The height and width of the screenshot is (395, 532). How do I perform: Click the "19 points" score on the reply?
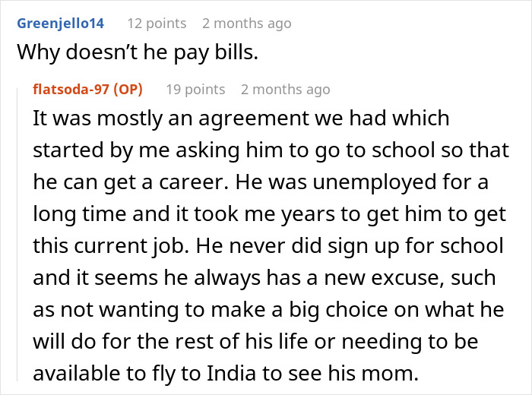coord(195,89)
